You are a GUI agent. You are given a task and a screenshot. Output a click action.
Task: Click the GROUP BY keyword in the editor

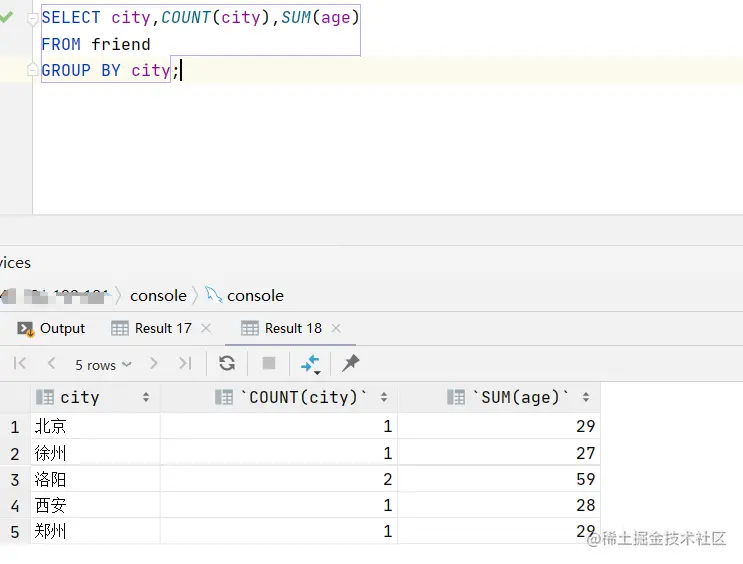click(x=81, y=70)
